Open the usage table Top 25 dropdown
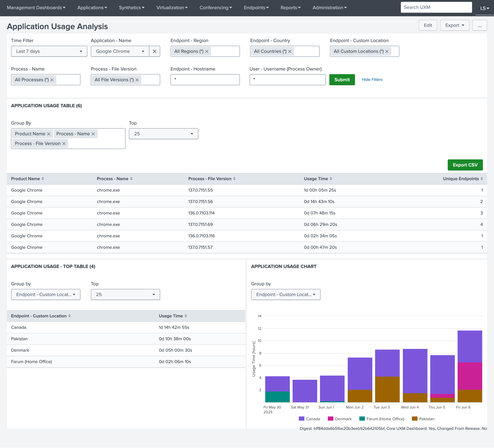The image size is (494, 448). pyautogui.click(x=163, y=134)
